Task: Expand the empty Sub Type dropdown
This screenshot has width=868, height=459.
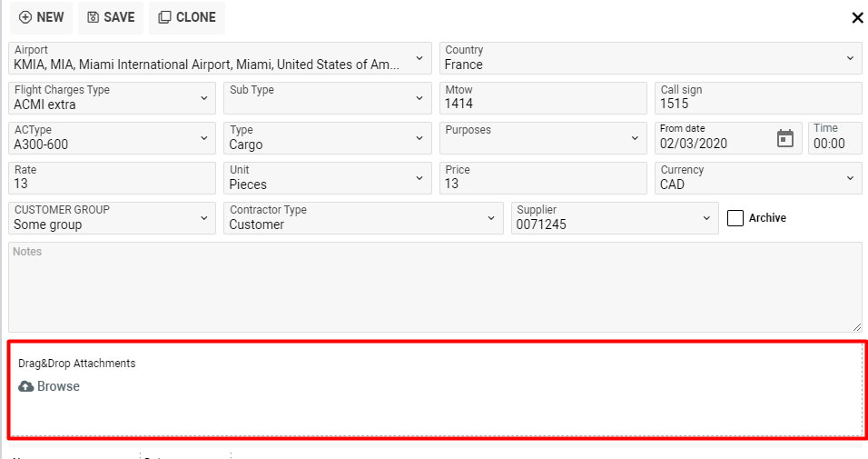Action: click(419, 98)
